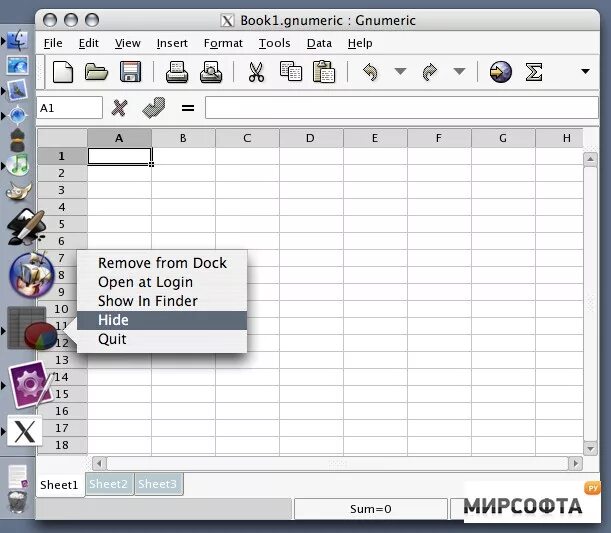Redo the action with the redo arrow
Viewport: 611px width, 533px height.
tap(430, 72)
